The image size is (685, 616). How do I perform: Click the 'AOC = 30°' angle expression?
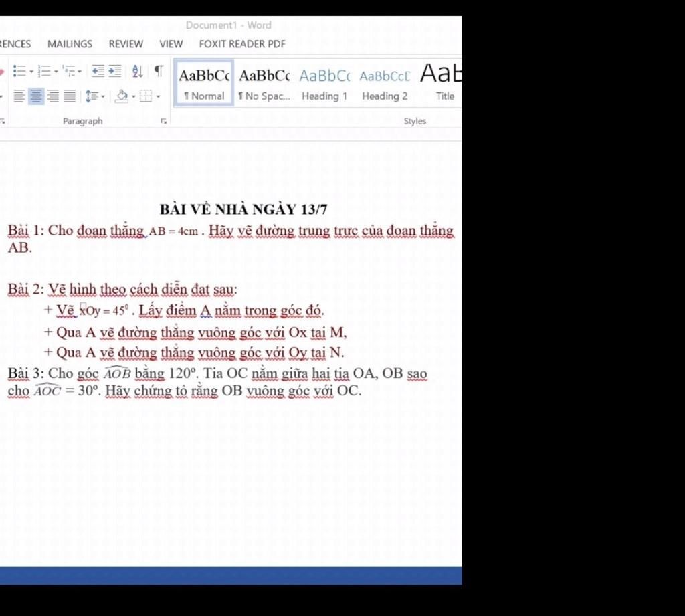coord(66,390)
